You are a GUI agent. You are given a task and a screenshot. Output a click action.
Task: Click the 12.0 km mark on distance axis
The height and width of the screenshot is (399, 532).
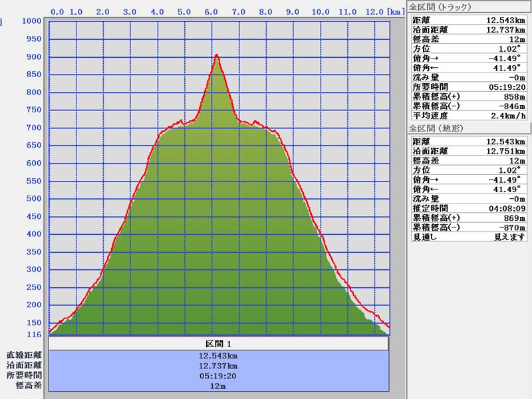tap(374, 12)
